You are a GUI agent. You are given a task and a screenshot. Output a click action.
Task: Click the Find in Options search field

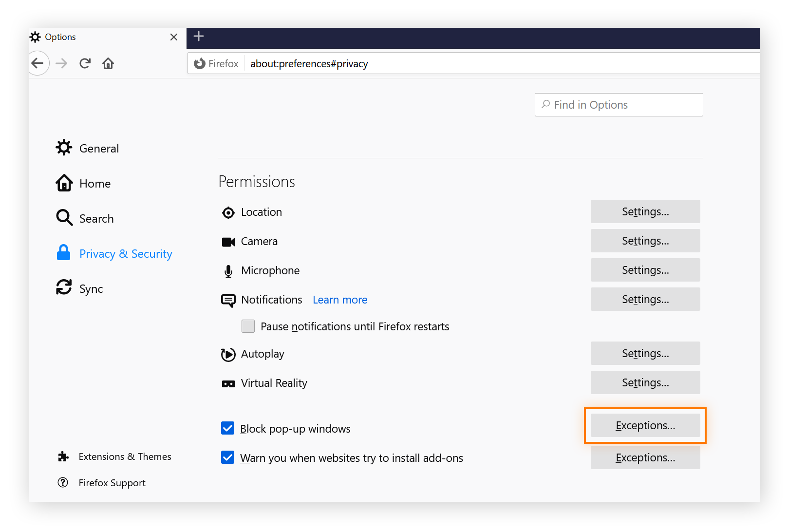click(x=619, y=105)
